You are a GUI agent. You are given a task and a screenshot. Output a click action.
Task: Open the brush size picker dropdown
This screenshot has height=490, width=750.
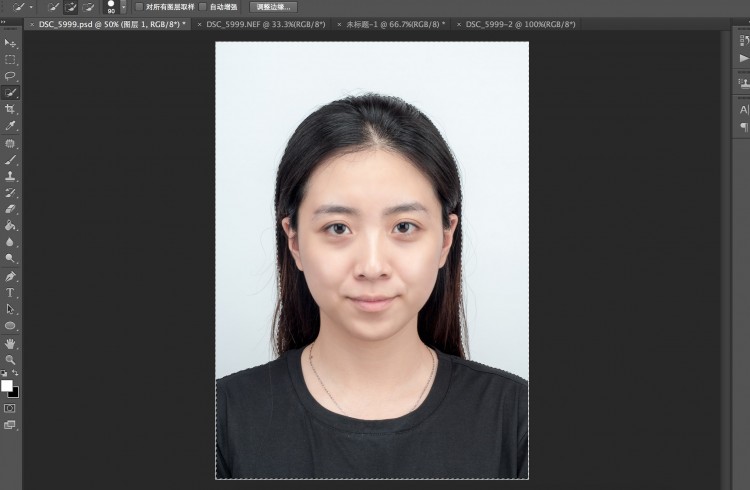coord(123,7)
